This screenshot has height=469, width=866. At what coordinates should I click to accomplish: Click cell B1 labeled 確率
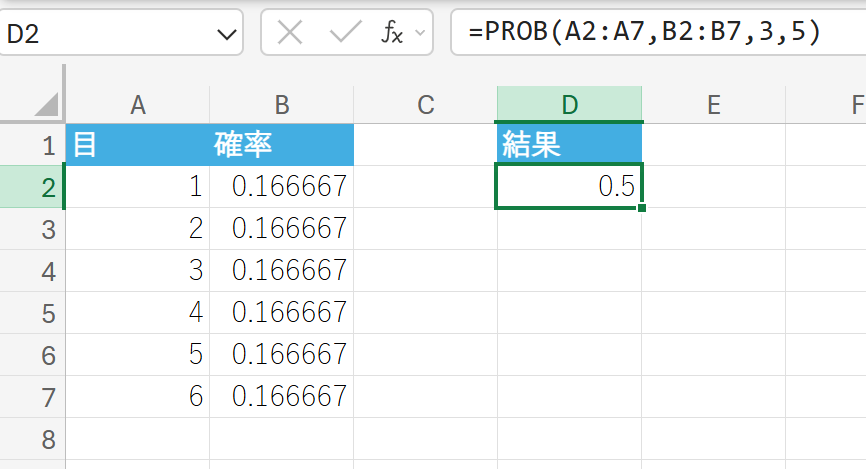point(282,146)
